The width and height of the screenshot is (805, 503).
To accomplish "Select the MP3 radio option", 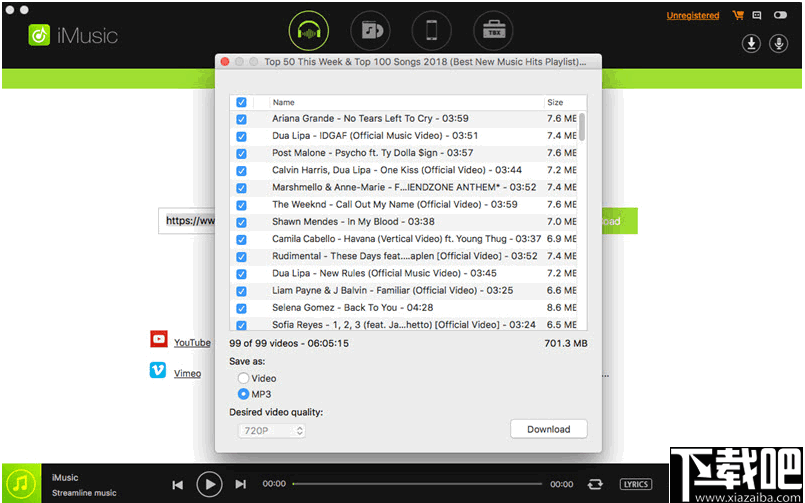I will pos(243,394).
